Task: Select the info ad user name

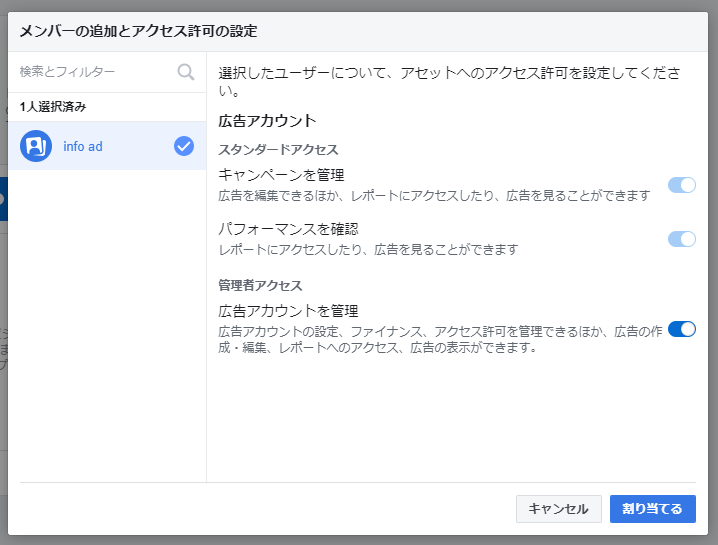Action: coord(83,147)
